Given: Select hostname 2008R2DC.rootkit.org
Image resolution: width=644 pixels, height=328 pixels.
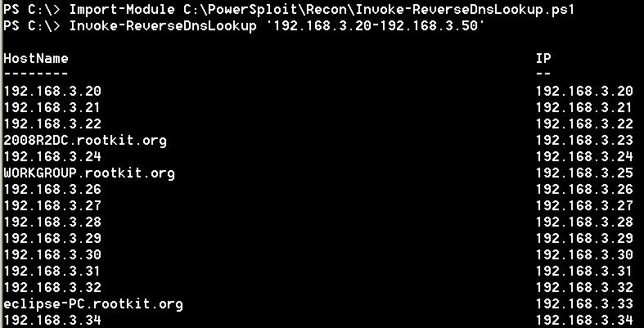Looking at the screenshot, I should [85, 141].
